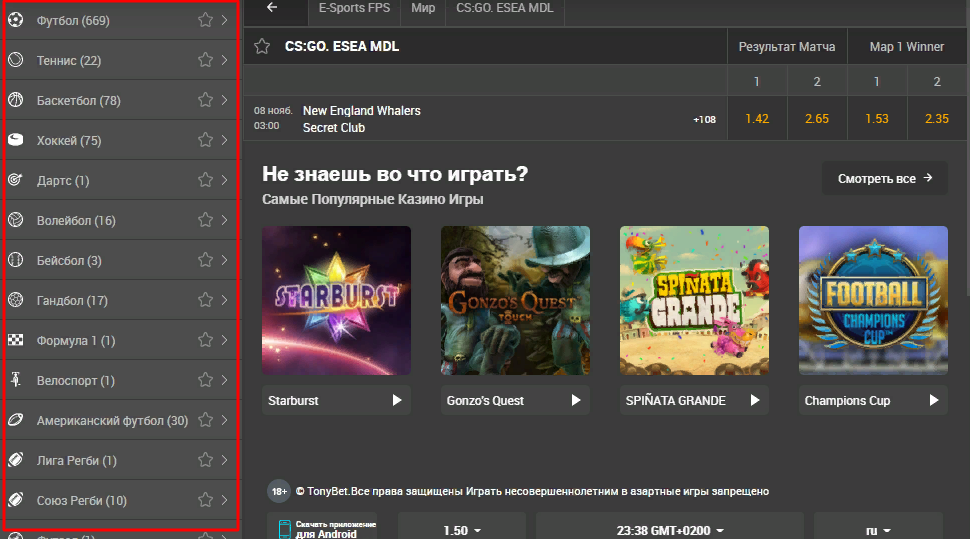The width and height of the screenshot is (970, 539).
Task: Open Football Champions Cup thumbnail
Action: pyautogui.click(x=873, y=300)
